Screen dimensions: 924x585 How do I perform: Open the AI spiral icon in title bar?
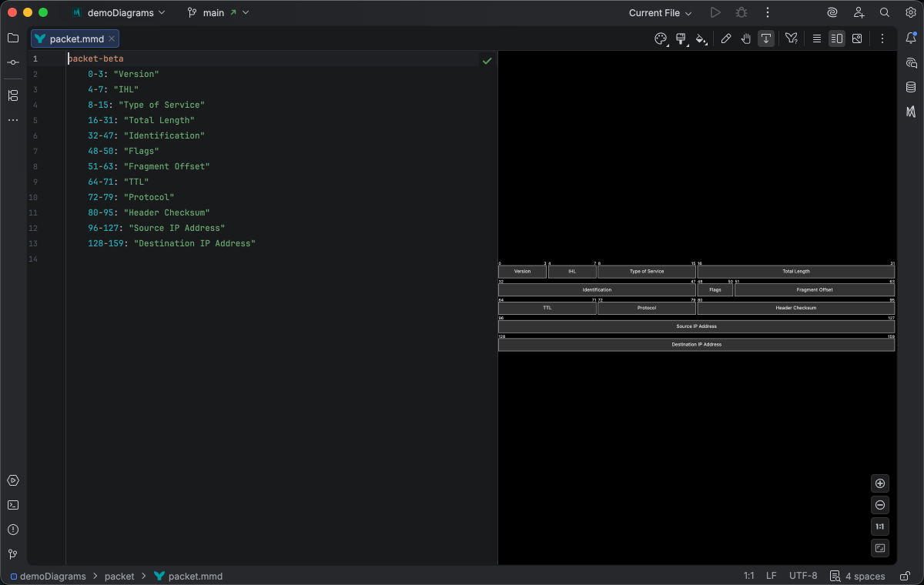point(832,12)
